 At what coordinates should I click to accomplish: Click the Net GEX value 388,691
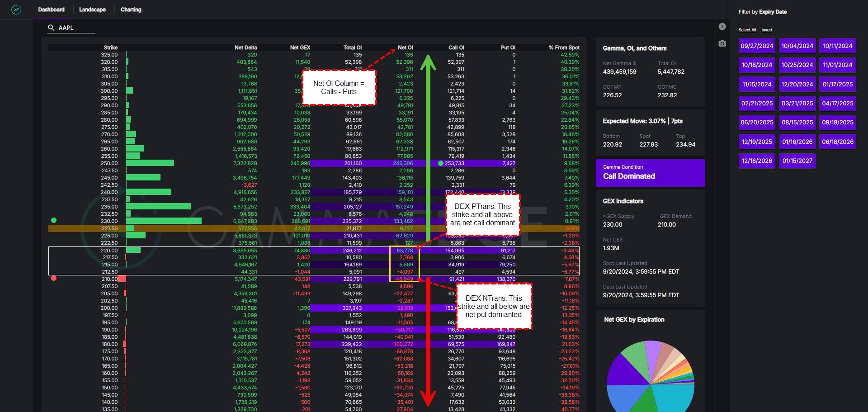pos(301,221)
